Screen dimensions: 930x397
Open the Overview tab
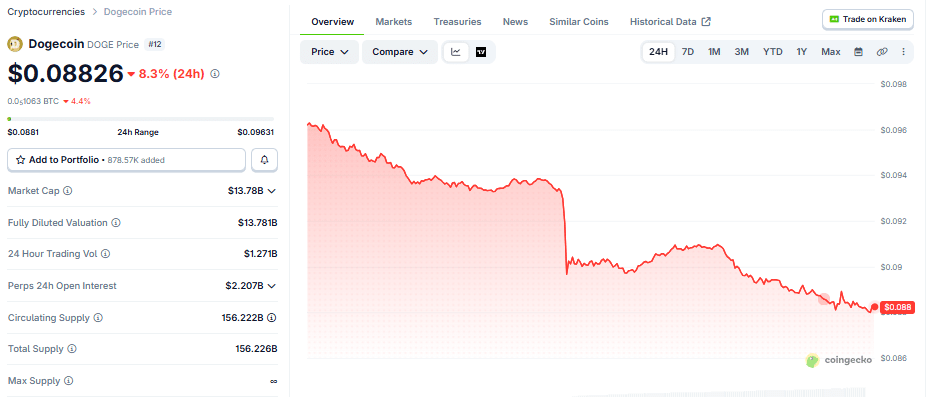(333, 21)
